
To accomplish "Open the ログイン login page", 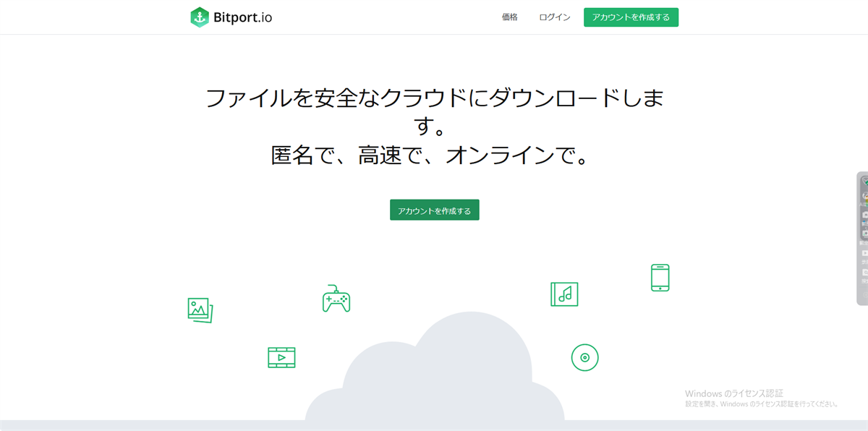I will click(555, 17).
